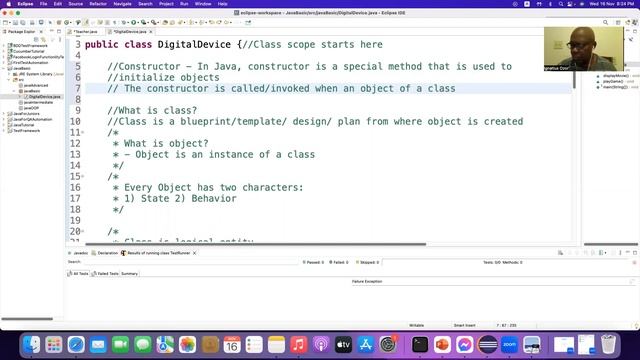Click the 'Writable' status bar entry

pos(416,326)
